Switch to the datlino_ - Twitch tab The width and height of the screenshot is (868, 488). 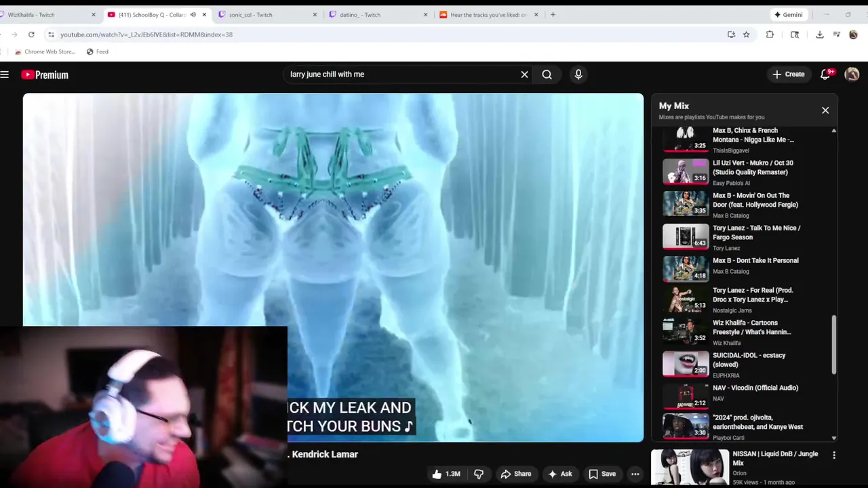point(378,14)
